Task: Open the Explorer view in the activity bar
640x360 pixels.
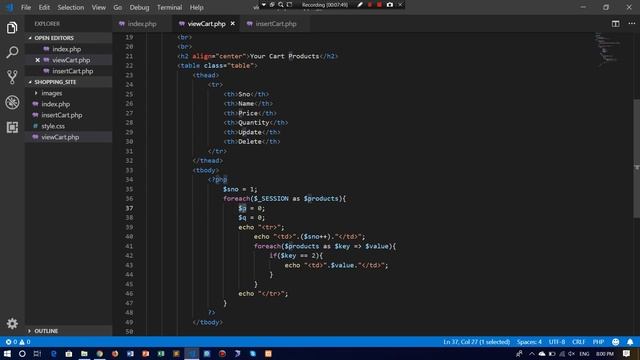Action: (12, 28)
